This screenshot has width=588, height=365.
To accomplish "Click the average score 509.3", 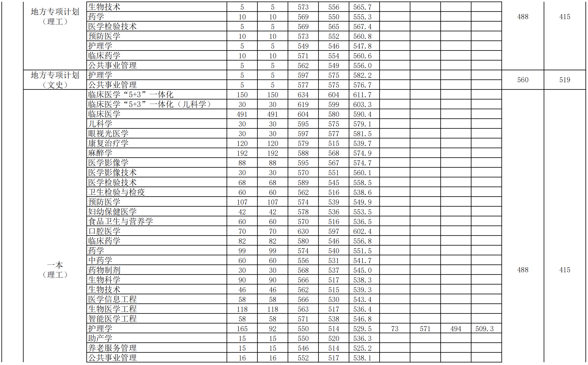I will 485,329.
